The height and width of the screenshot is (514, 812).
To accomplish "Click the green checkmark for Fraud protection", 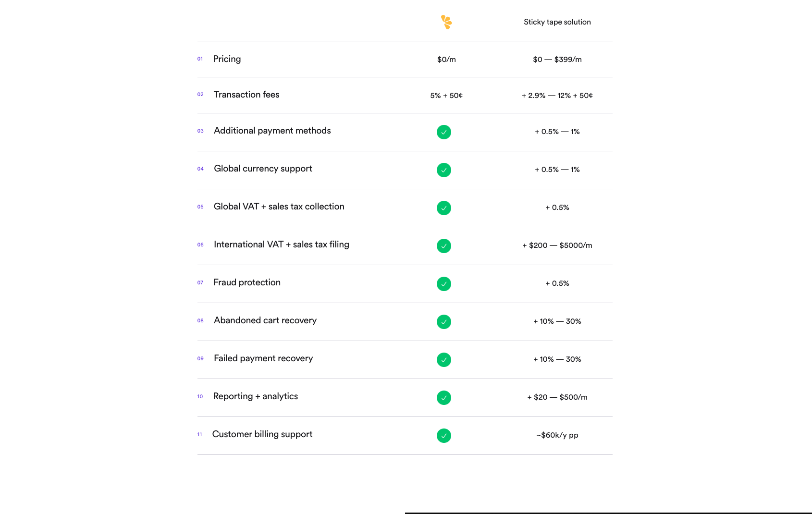I will [444, 284].
